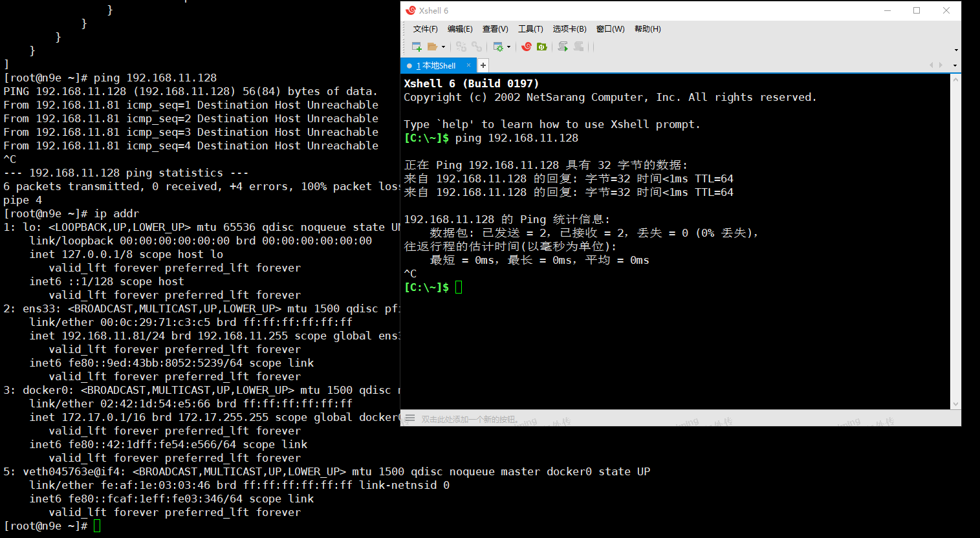This screenshot has width=980, height=538.
Task: Open the 编辑(E) menu
Action: (x=460, y=29)
